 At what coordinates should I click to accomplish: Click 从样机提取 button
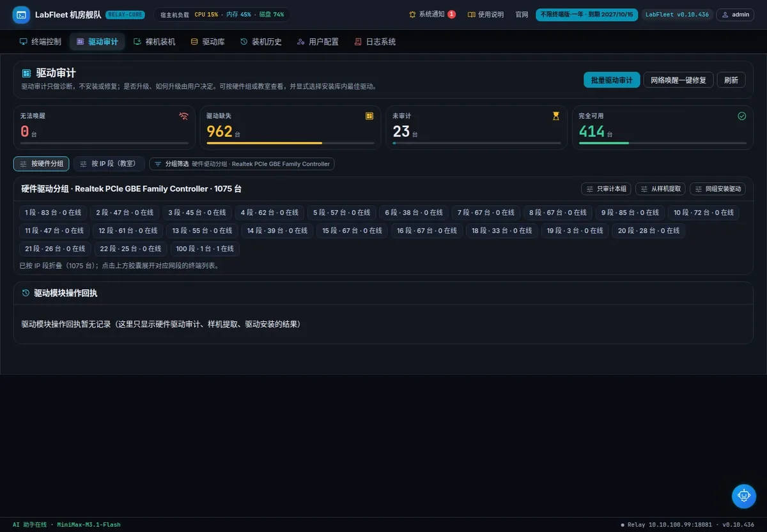pyautogui.click(x=660, y=189)
